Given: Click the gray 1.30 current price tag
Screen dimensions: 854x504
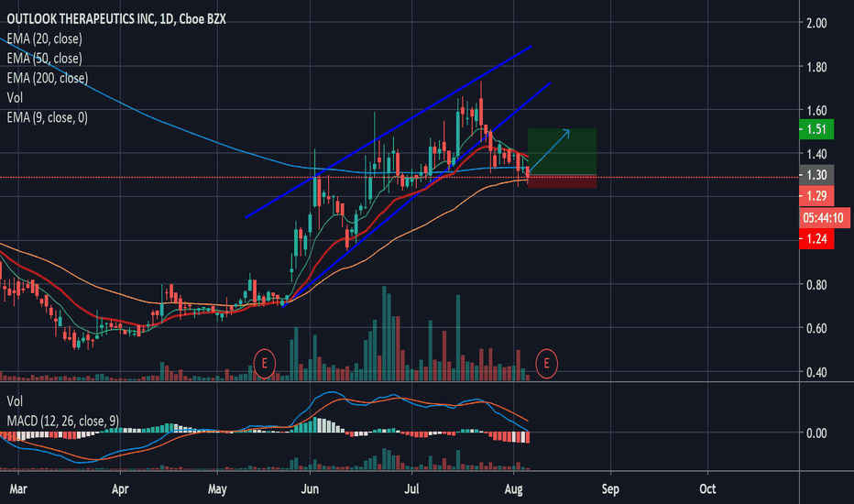Looking at the screenshot, I should (x=816, y=174).
